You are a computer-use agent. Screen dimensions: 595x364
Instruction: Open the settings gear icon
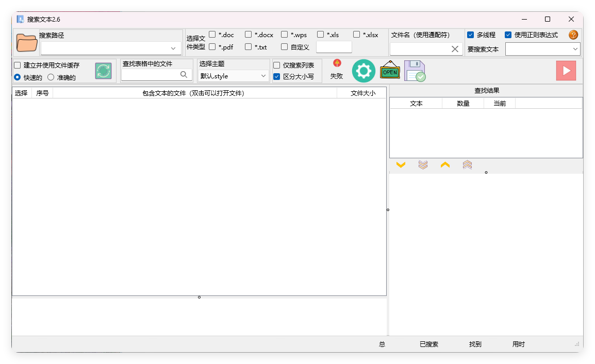pyautogui.click(x=363, y=71)
